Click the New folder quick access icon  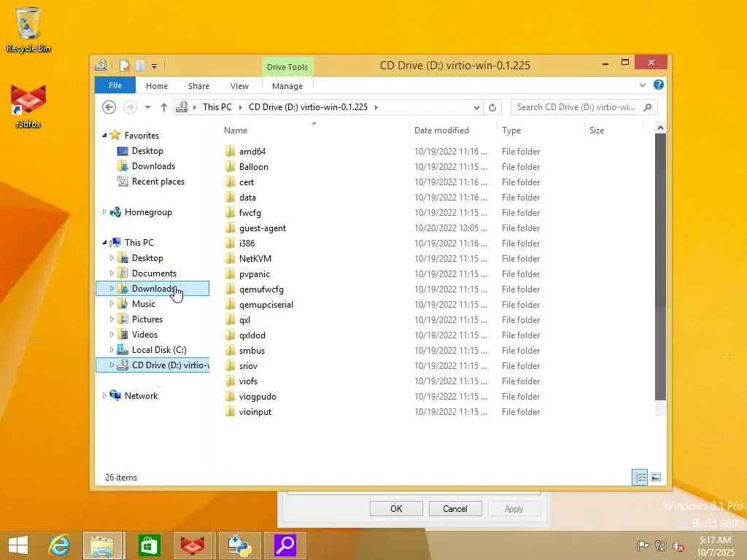pos(140,65)
